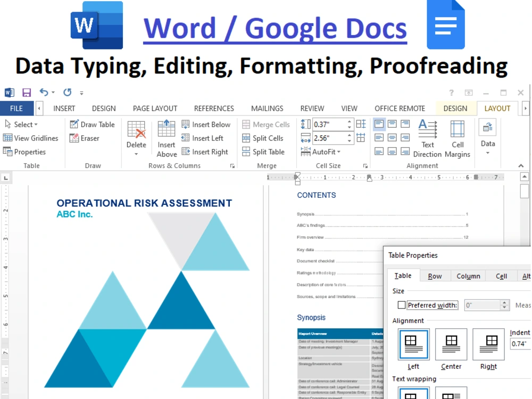The width and height of the screenshot is (532, 399).
Task: Open the FILE tab
Action: (x=16, y=109)
